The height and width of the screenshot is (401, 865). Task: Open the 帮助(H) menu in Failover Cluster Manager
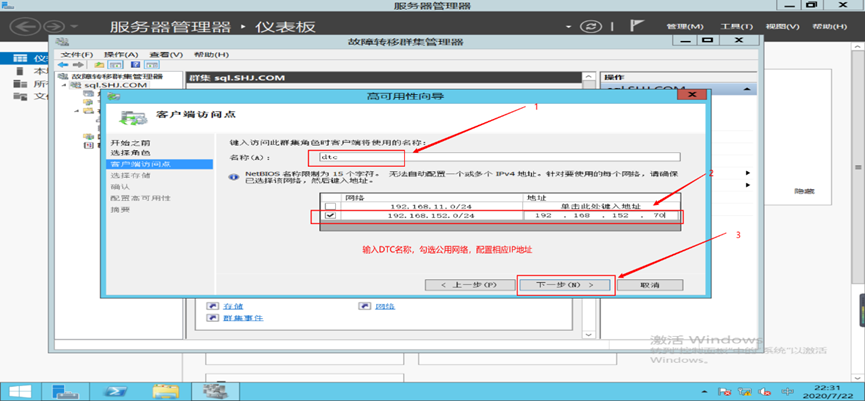pos(211,55)
